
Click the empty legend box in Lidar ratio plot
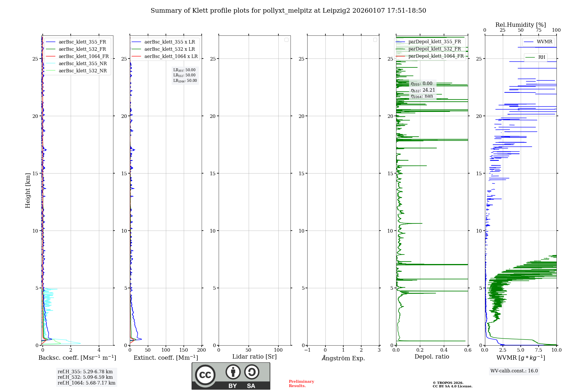coord(286,40)
